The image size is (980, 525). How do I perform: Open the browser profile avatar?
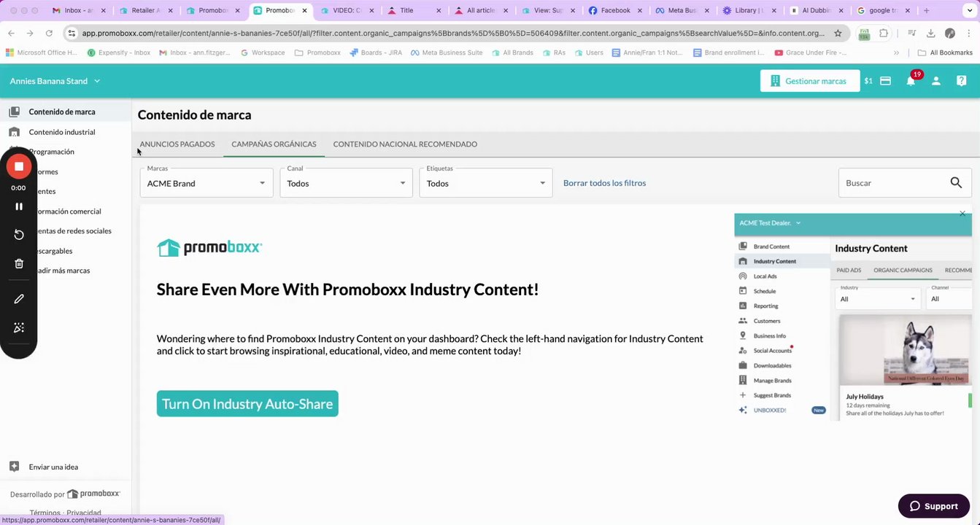(x=949, y=33)
